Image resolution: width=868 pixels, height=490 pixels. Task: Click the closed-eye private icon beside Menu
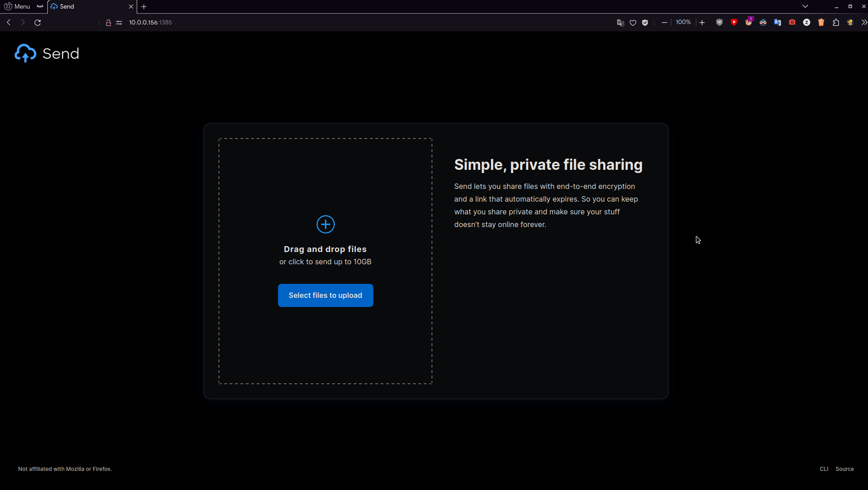(x=40, y=6)
